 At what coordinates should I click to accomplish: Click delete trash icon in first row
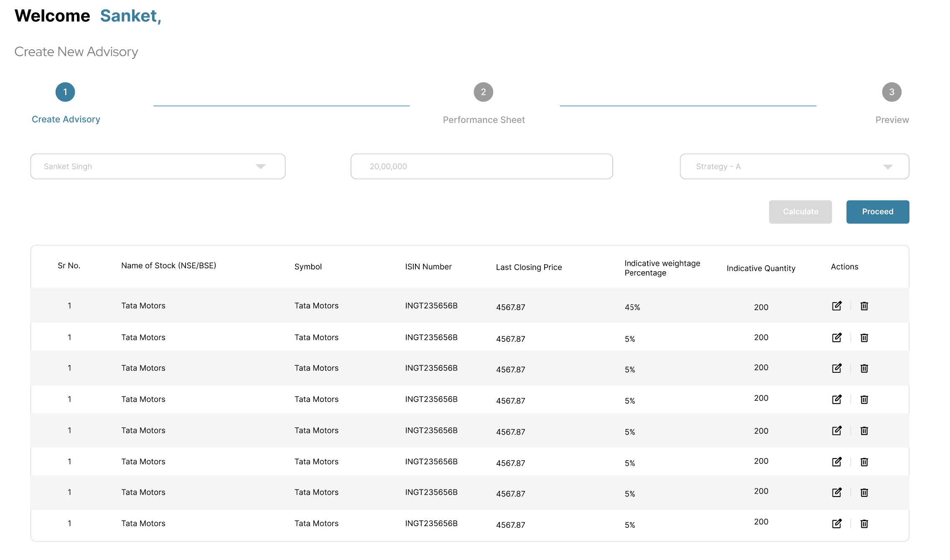[864, 306]
